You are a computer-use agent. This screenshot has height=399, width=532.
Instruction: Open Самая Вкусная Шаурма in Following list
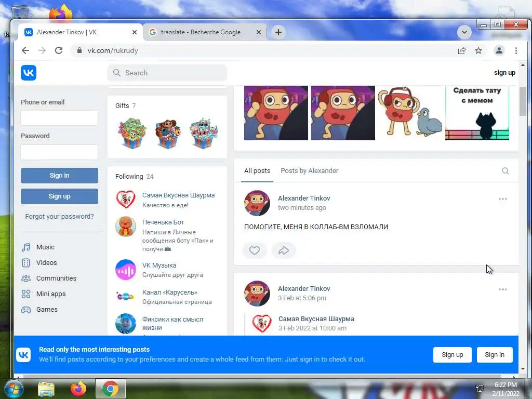click(179, 195)
